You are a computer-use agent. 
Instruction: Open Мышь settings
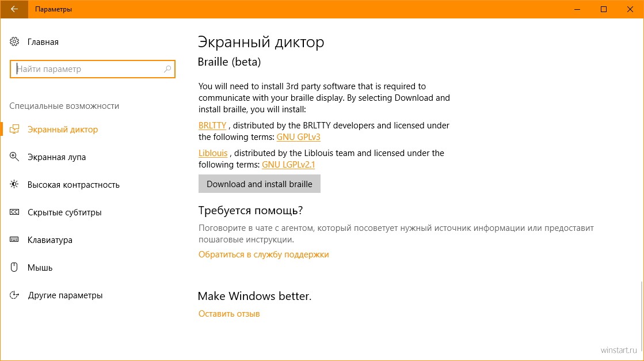pyautogui.click(x=40, y=268)
